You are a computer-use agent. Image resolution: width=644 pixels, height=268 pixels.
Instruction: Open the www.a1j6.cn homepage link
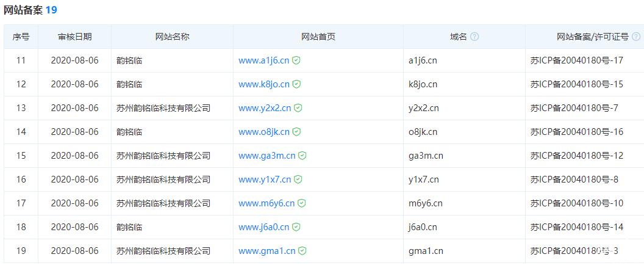263,60
